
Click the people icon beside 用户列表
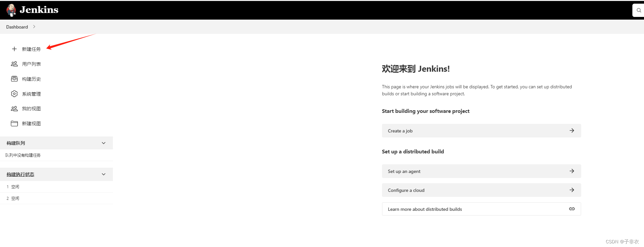pyautogui.click(x=14, y=64)
